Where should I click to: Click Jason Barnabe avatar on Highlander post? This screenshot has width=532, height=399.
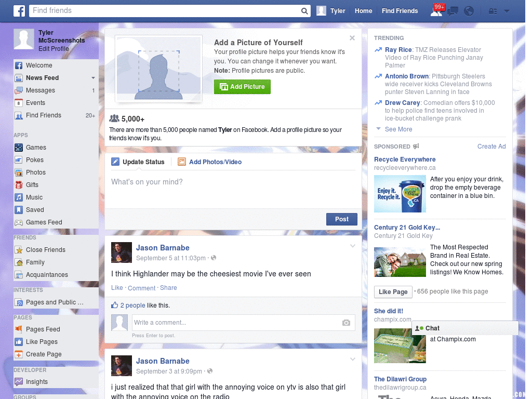click(x=122, y=252)
